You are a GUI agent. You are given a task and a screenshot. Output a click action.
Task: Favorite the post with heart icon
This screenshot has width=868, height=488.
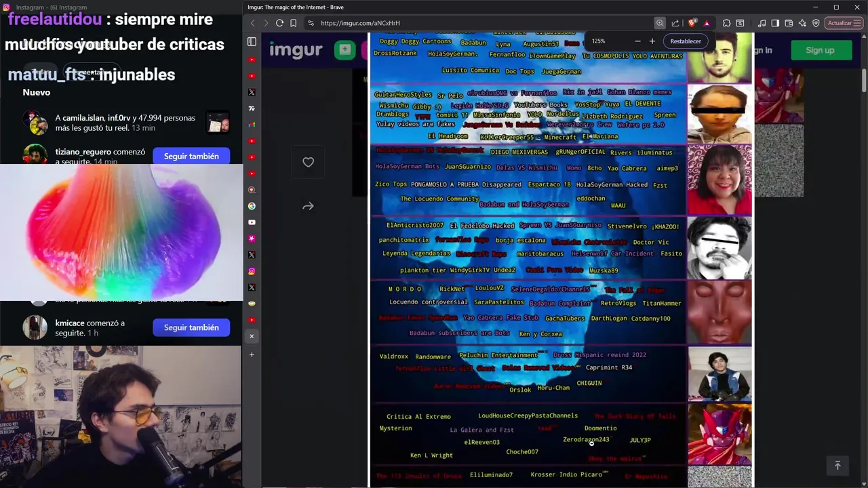coord(308,162)
